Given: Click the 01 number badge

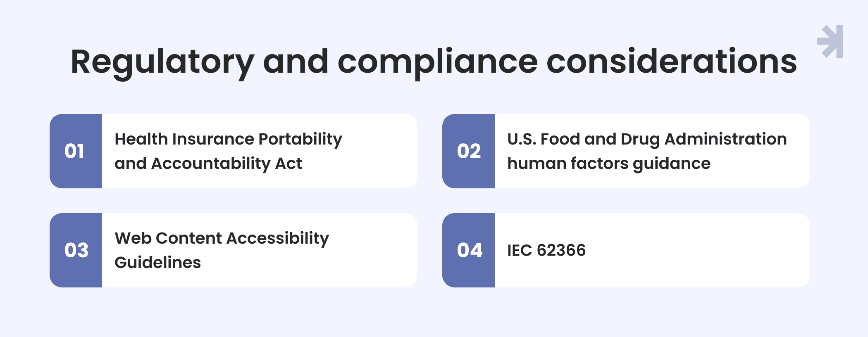Looking at the screenshot, I should (x=75, y=151).
